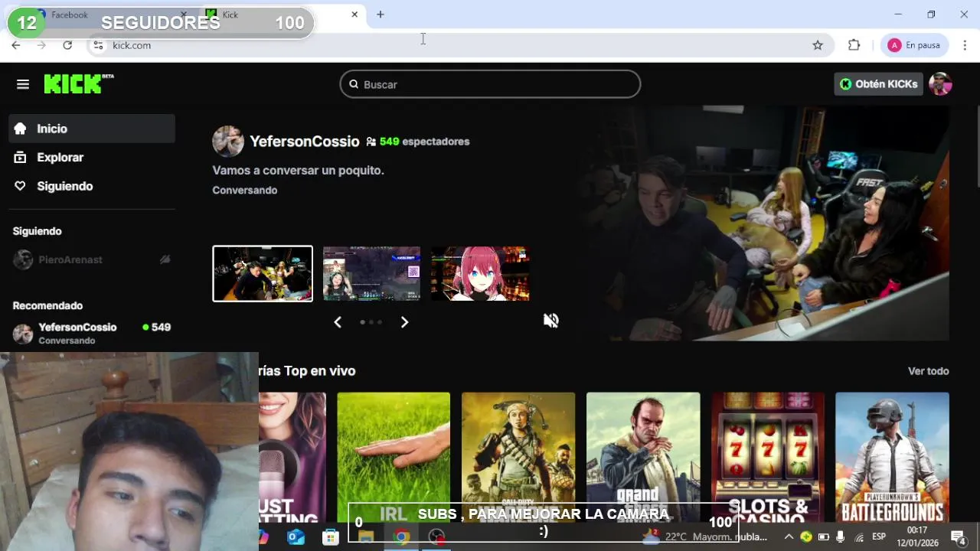Open File Explorer from taskbar

pos(366,537)
